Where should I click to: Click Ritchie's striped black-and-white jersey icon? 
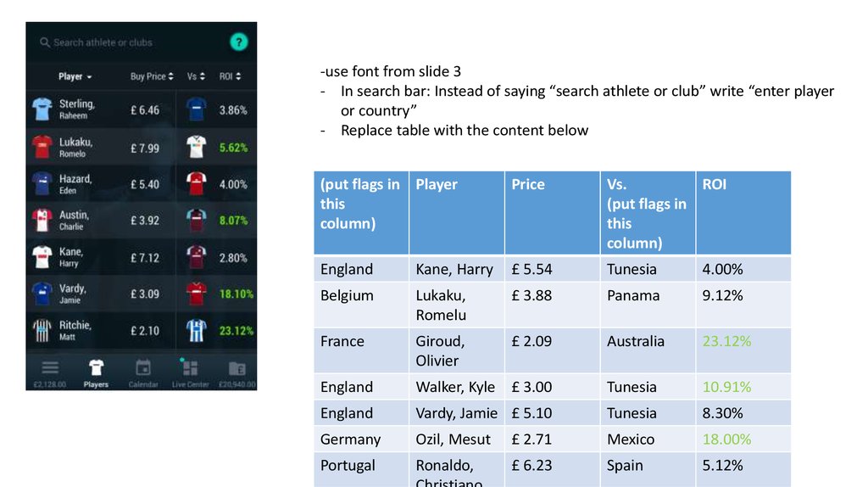pyautogui.click(x=42, y=330)
